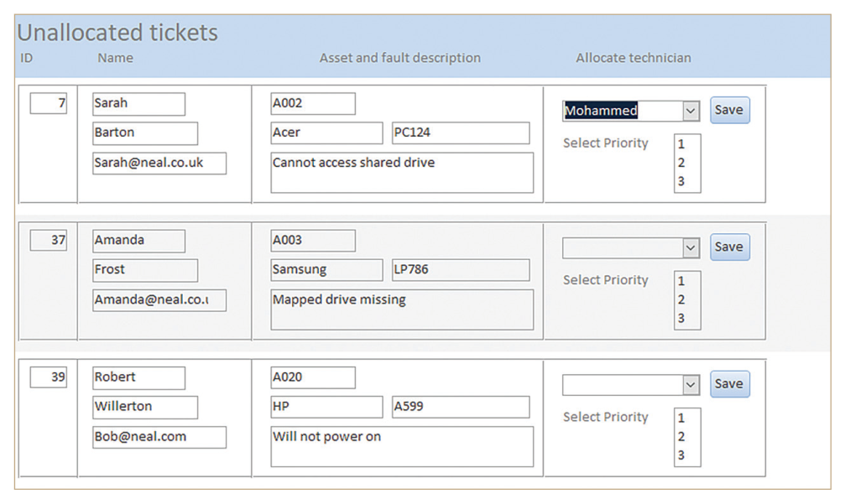The height and width of the screenshot is (504, 845).
Task: Save Amanda Frost's ticket
Action: click(x=729, y=247)
